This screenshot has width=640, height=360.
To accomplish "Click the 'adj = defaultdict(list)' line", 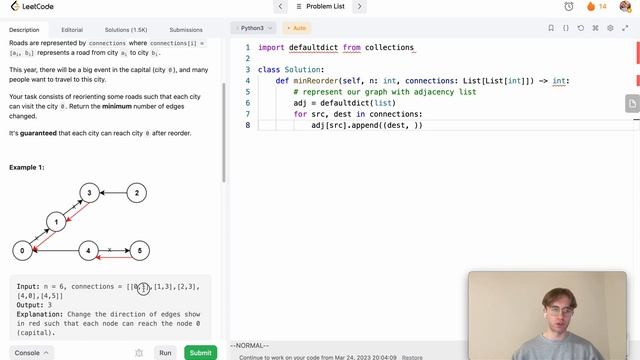I will [344, 103].
